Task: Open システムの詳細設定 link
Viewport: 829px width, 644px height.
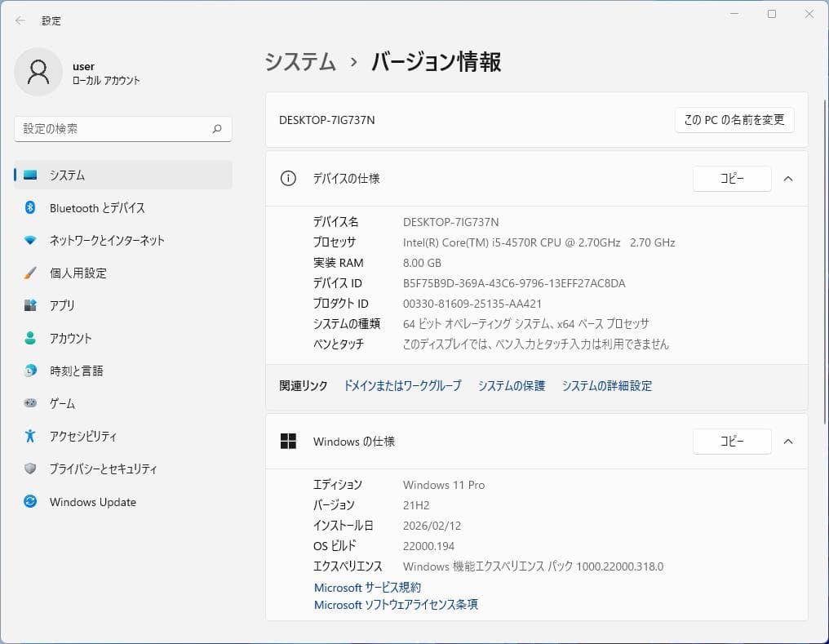Action: coord(606,385)
